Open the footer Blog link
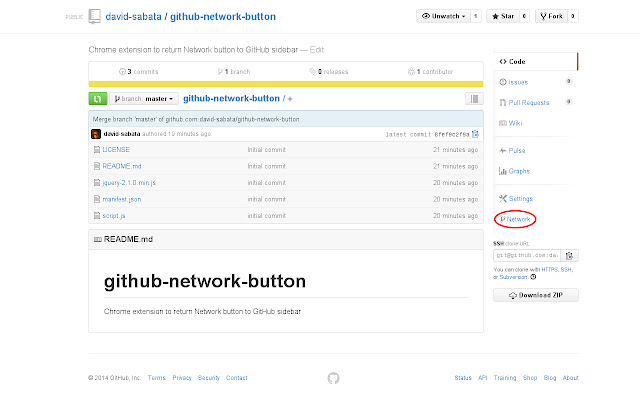640x400 pixels. 550,378
